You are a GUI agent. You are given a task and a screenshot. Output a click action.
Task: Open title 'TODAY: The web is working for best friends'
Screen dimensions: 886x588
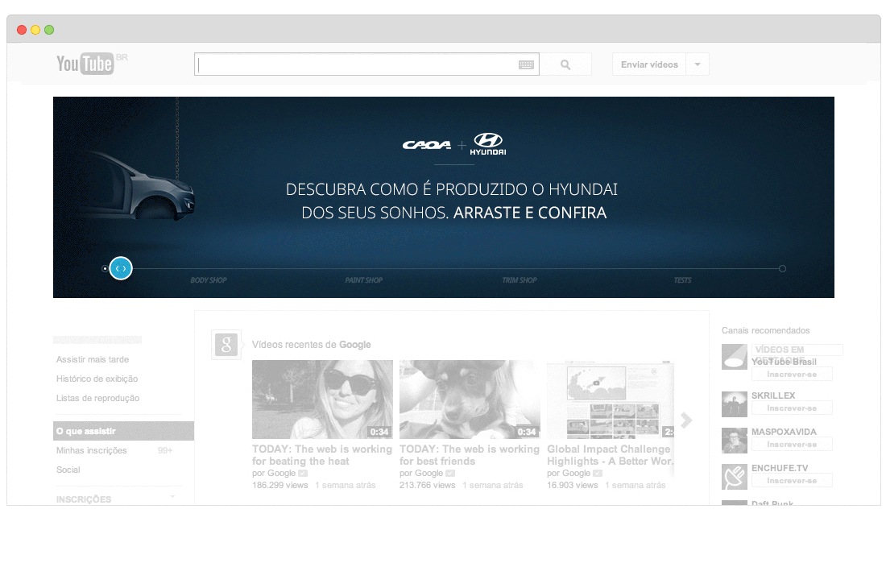(x=470, y=455)
